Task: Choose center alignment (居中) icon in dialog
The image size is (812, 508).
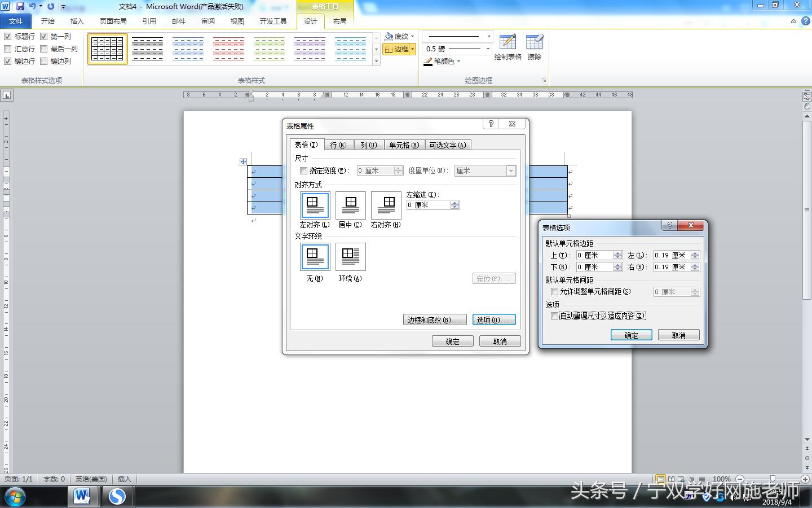Action: (350, 205)
